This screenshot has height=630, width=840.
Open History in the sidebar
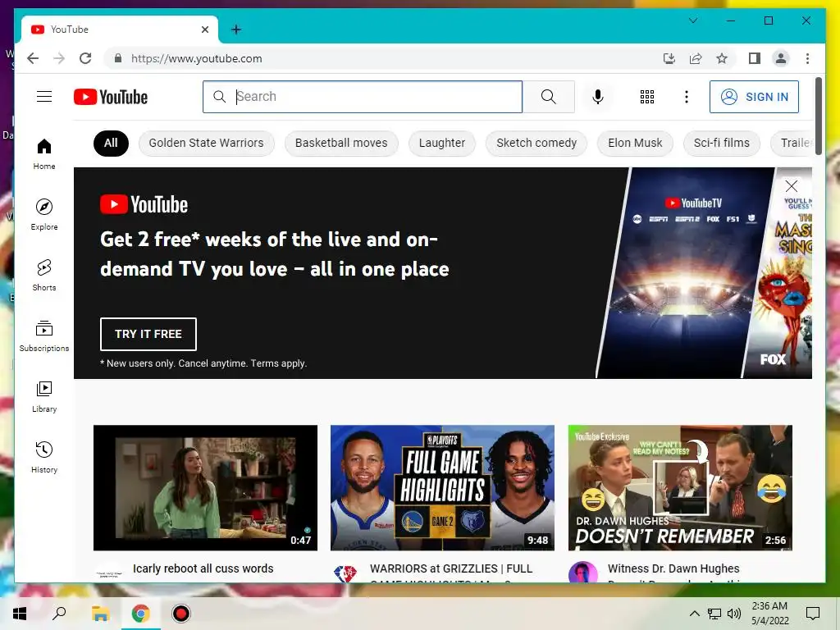point(44,457)
